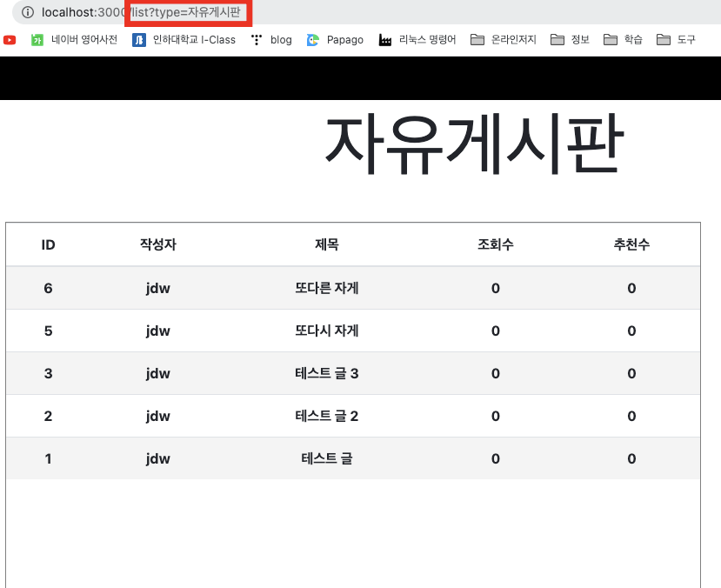This screenshot has width=721, height=588.
Task: Open the post titled 또다시 자게
Action: tap(327, 331)
